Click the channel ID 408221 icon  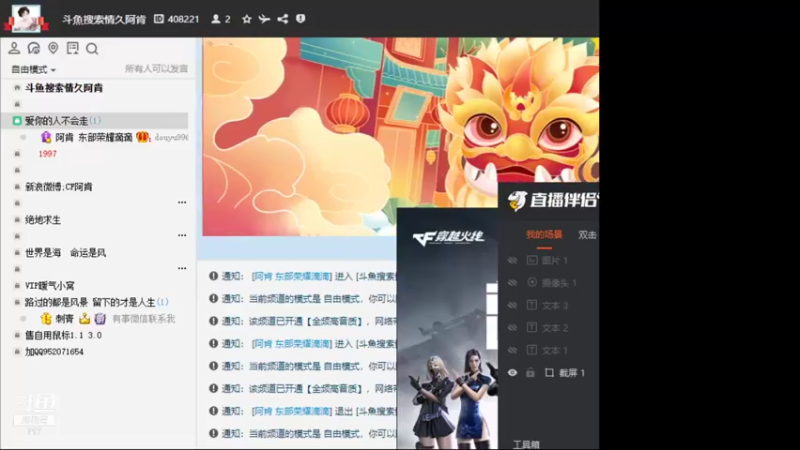[159, 19]
